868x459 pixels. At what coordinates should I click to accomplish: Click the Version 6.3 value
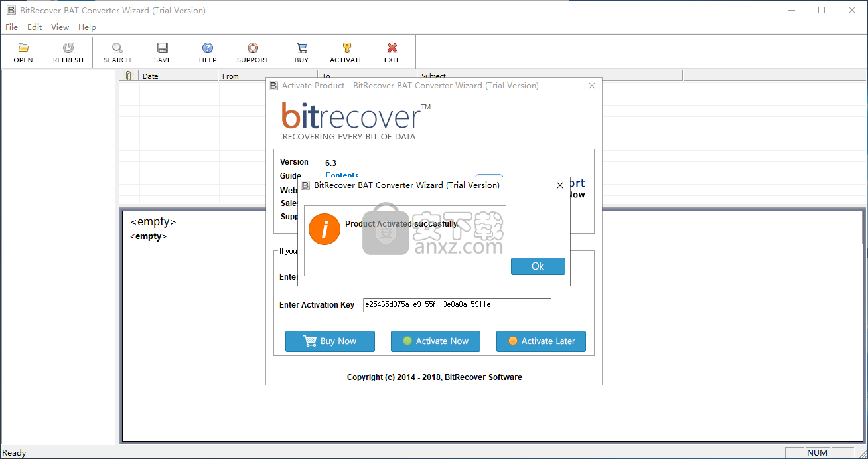(330, 163)
